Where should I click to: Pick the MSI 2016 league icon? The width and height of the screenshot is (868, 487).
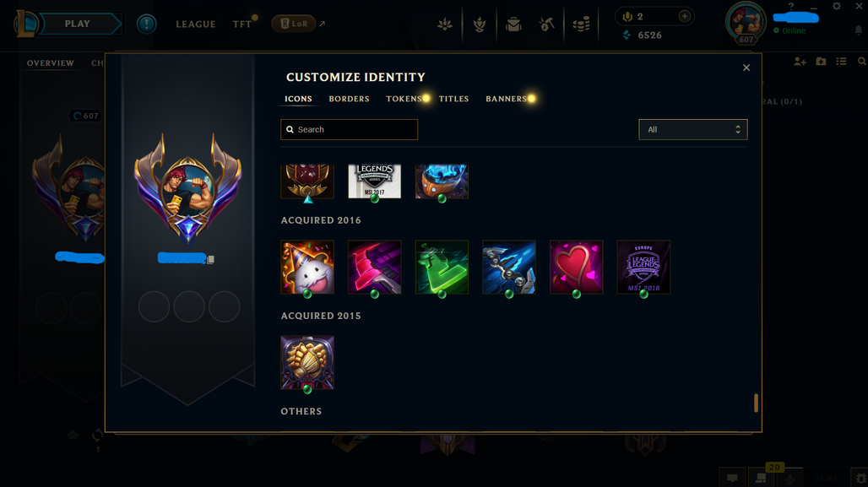pyautogui.click(x=643, y=268)
